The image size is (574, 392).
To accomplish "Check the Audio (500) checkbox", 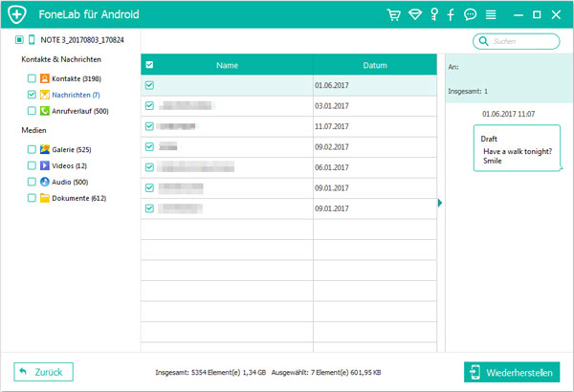I will click(x=32, y=182).
